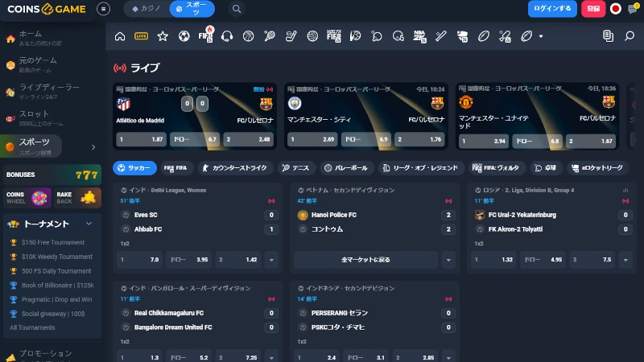644x362 pixels.
Task: Open the LIVE events icon
Action: click(x=142, y=36)
